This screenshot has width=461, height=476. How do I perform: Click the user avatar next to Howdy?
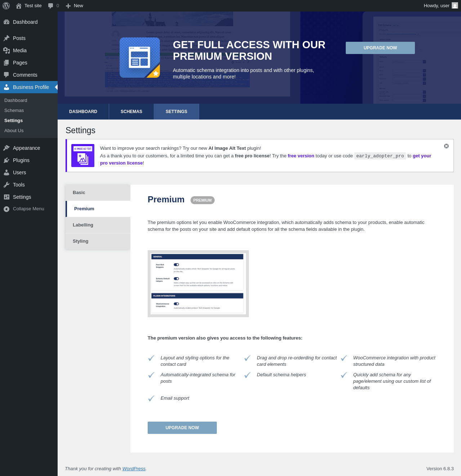[455, 6]
